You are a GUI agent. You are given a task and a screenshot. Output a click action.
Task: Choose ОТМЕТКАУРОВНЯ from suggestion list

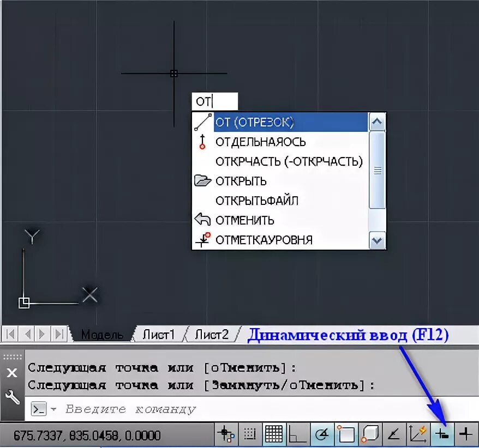click(280, 240)
